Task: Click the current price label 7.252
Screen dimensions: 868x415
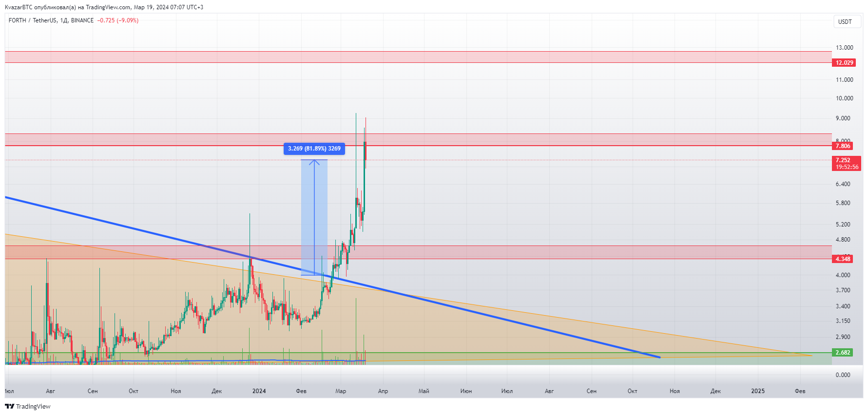Action: tap(843, 160)
